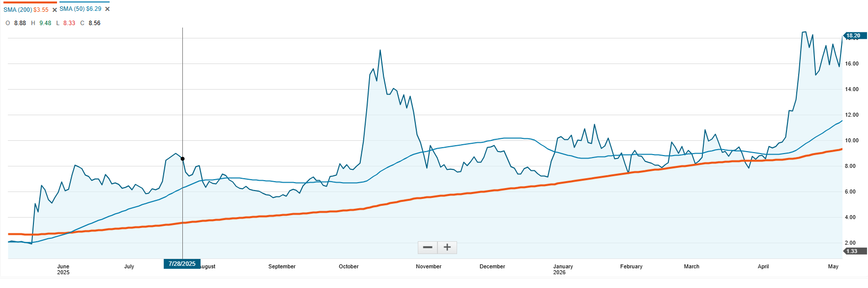Select the SMA (50) $6.29 label
Image resolution: width=868 pixels, height=288 pixels.
(81, 9)
